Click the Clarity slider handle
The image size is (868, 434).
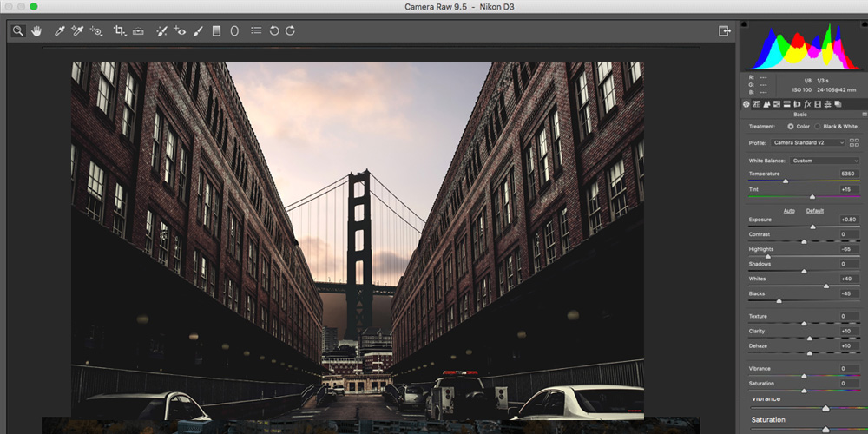coord(809,339)
